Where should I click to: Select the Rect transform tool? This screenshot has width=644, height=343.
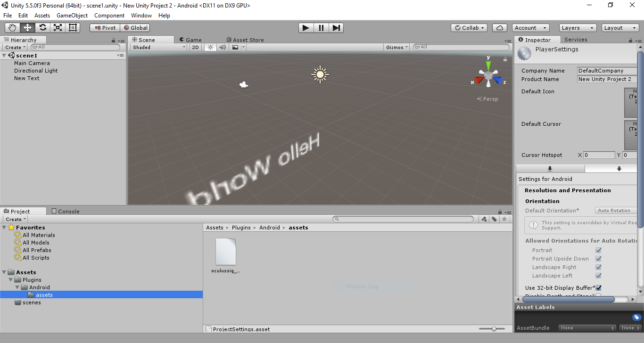(x=73, y=28)
